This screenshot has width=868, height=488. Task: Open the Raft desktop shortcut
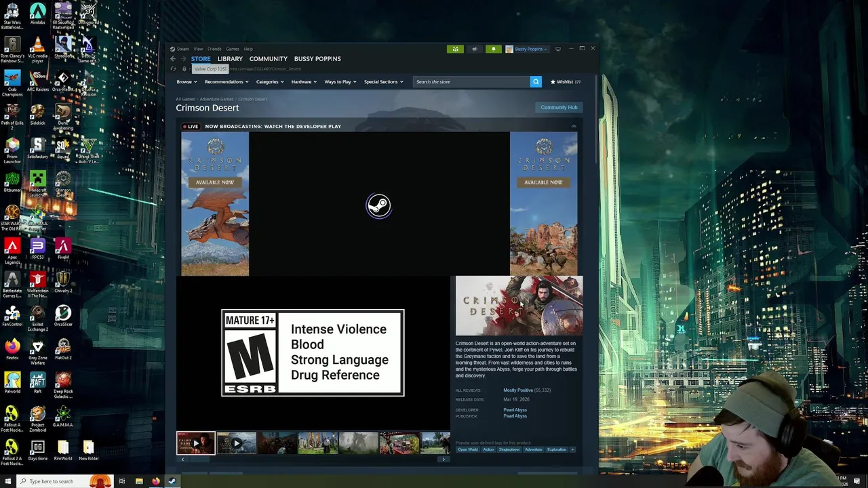point(38,383)
